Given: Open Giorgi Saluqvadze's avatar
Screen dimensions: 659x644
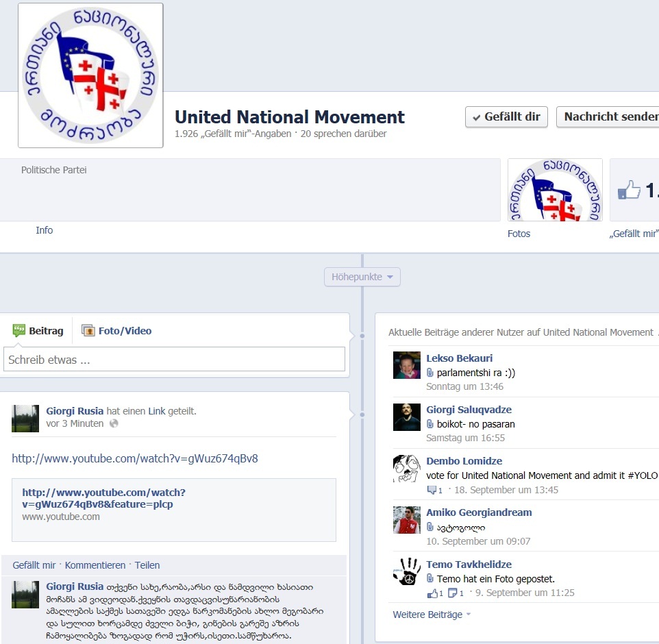Looking at the screenshot, I should (406, 417).
